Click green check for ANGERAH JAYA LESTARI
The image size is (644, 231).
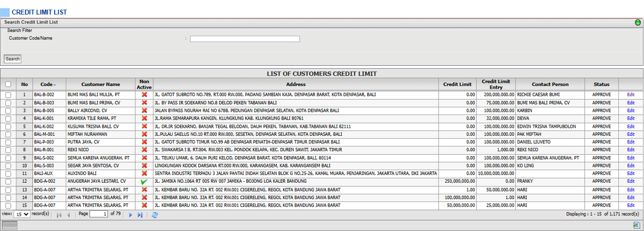coord(144,181)
